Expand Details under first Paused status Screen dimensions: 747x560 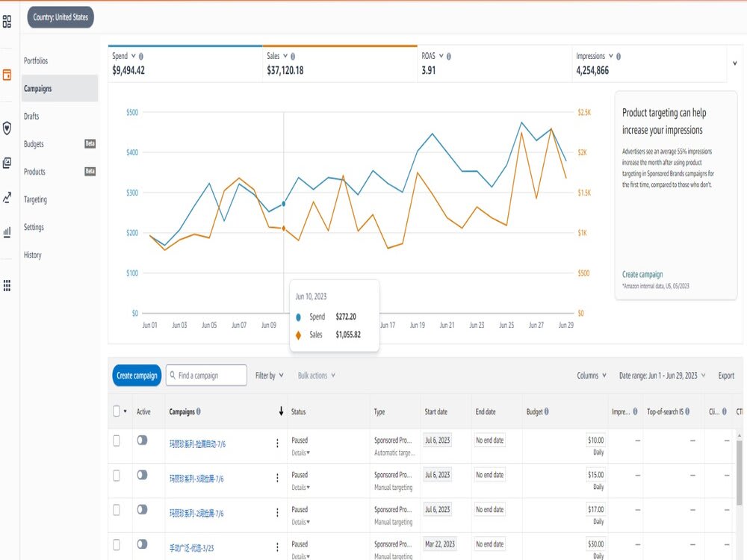click(x=300, y=453)
